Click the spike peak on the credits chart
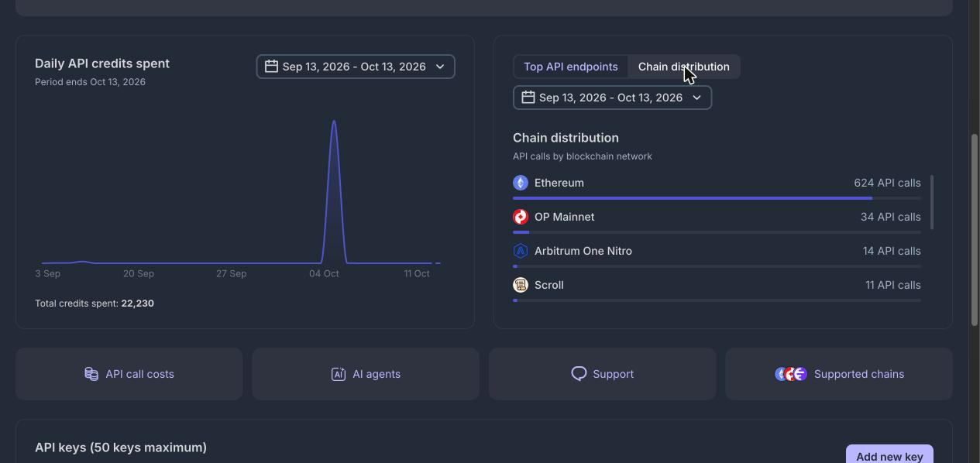This screenshot has height=463, width=980. click(x=334, y=122)
